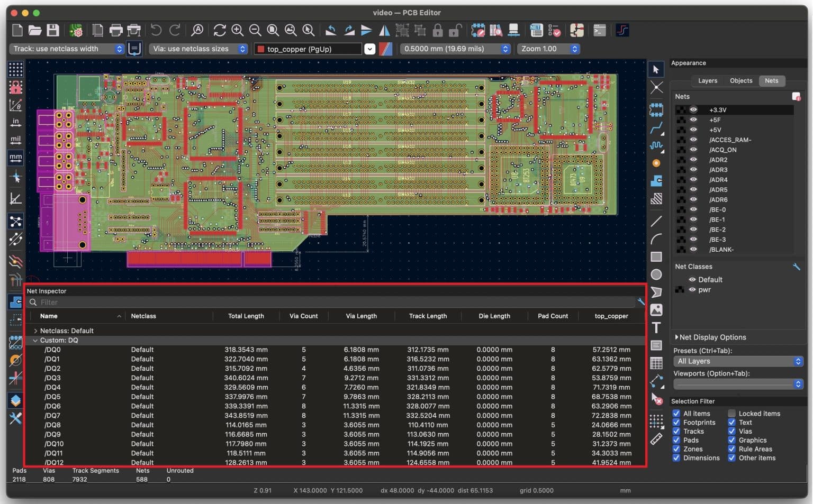Switch to the Layers tab
This screenshot has width=813, height=504.
(707, 80)
